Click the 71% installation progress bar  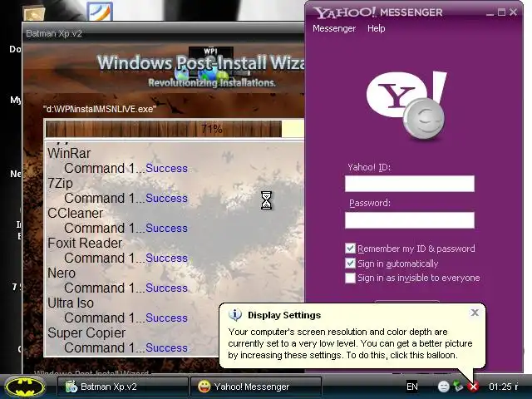tap(175, 129)
